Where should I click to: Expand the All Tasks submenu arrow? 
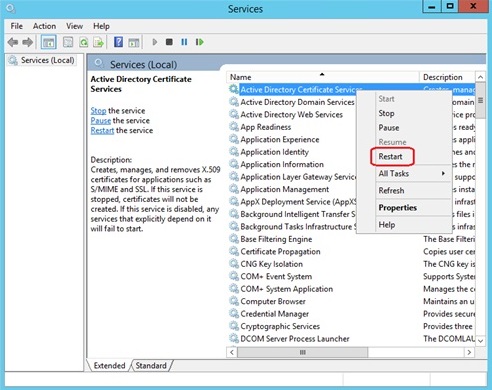pos(443,173)
